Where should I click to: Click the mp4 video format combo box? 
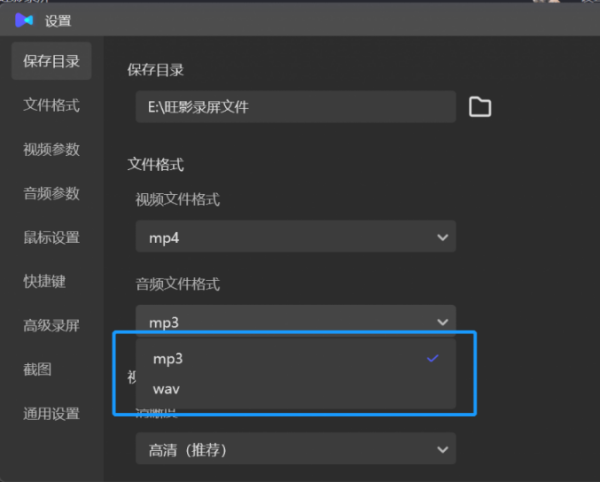pyautogui.click(x=295, y=236)
